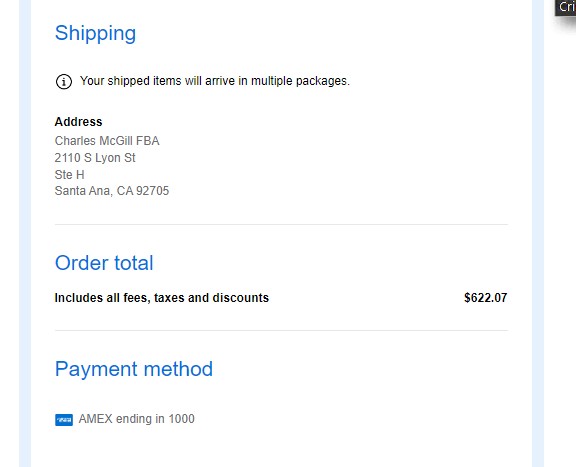Select the Ste H address line
The width and height of the screenshot is (576, 467).
click(69, 175)
